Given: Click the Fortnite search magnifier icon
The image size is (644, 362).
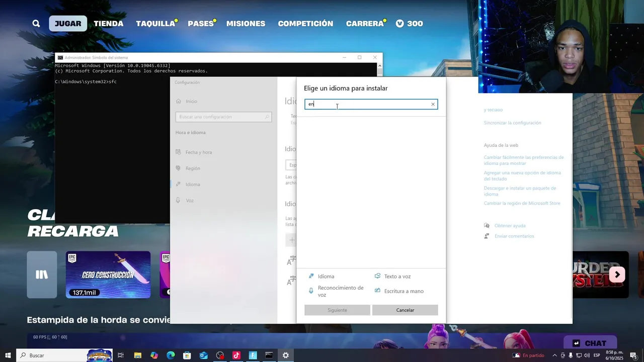Looking at the screenshot, I should (x=36, y=24).
